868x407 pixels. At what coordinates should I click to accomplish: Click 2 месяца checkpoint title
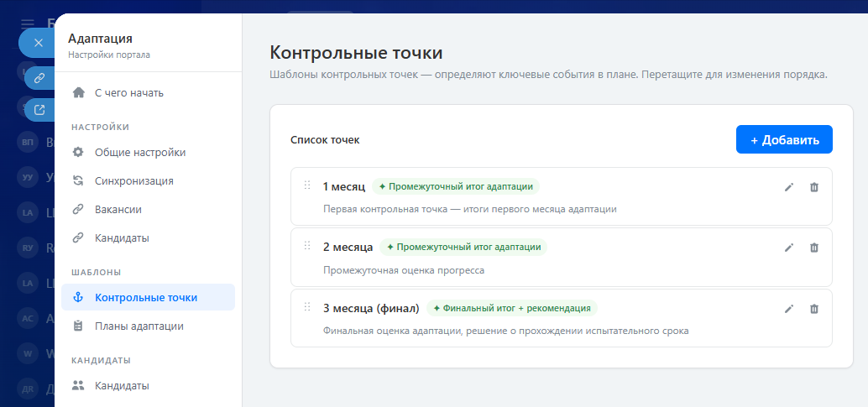pyautogui.click(x=348, y=247)
